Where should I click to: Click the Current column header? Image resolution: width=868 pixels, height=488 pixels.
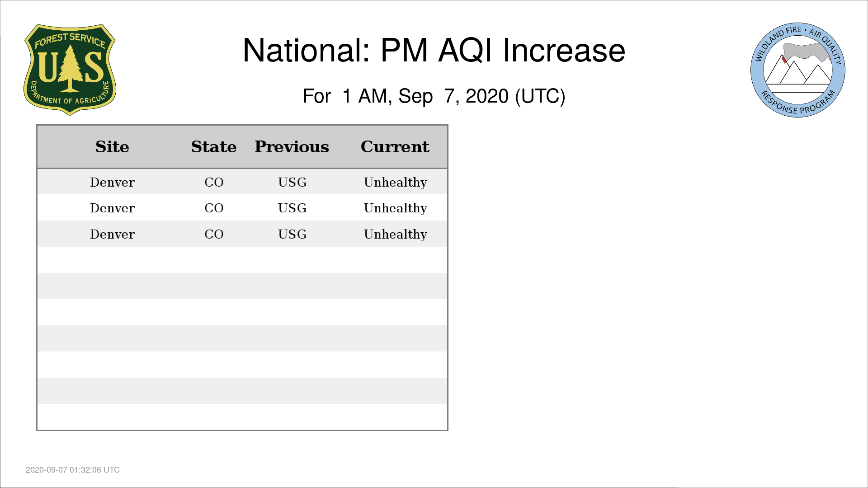coord(395,147)
